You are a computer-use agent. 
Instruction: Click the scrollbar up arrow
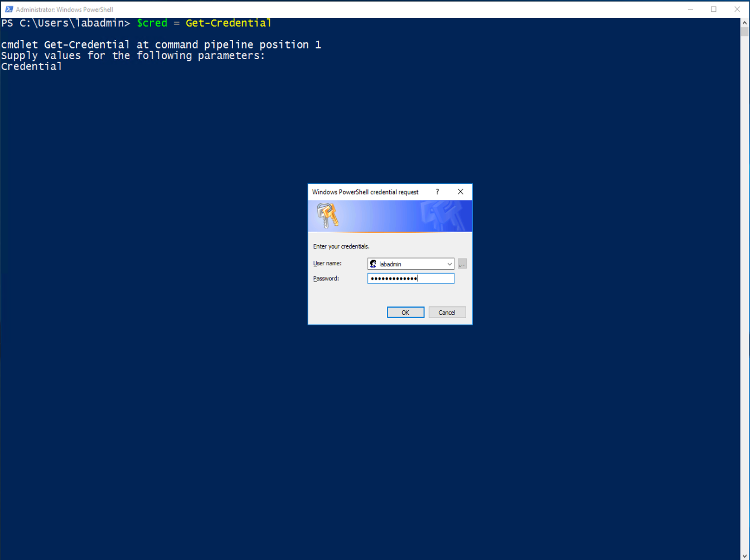point(745,23)
